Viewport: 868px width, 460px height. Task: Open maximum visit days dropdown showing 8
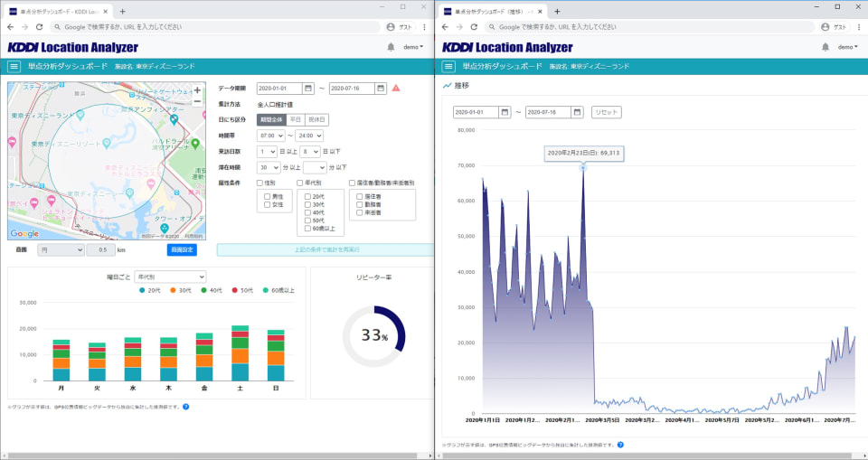[310, 152]
